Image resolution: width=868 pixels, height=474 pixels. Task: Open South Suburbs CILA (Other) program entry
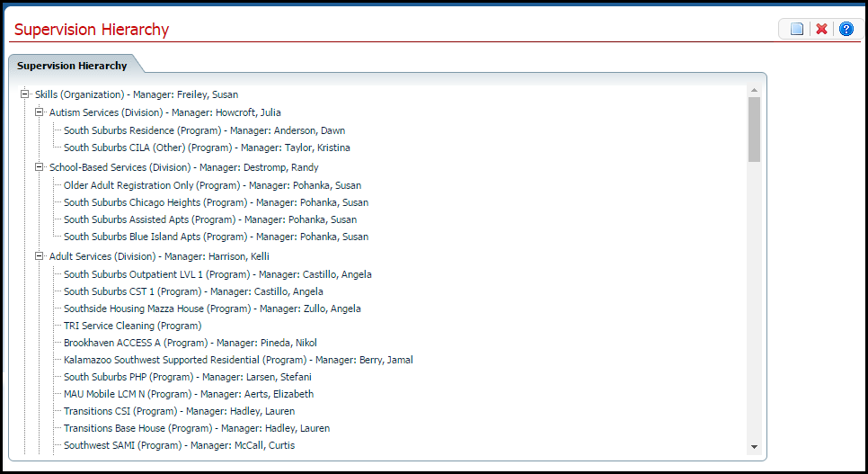tap(207, 148)
